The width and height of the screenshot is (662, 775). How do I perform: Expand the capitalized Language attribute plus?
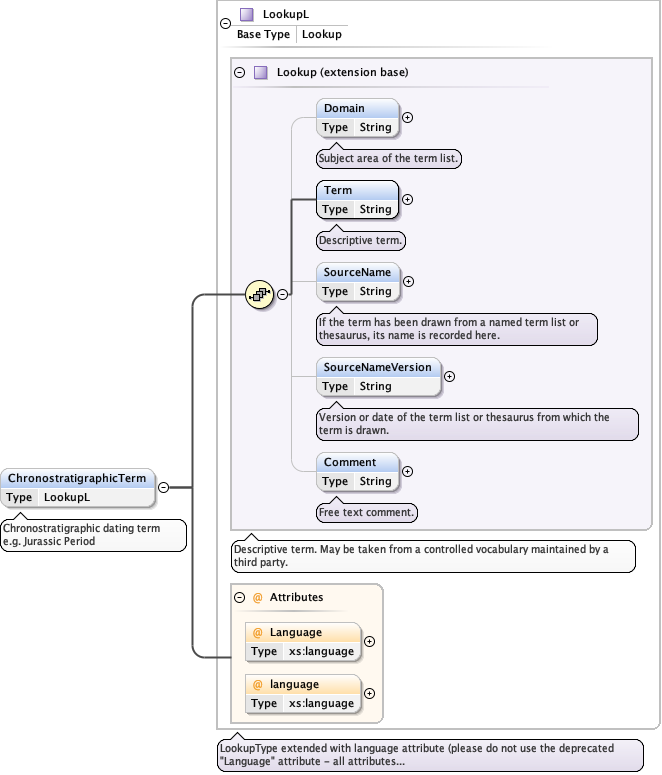[x=369, y=641]
